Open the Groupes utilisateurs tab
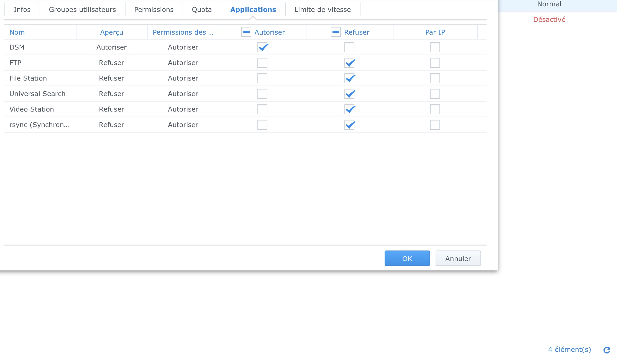 pyautogui.click(x=82, y=10)
